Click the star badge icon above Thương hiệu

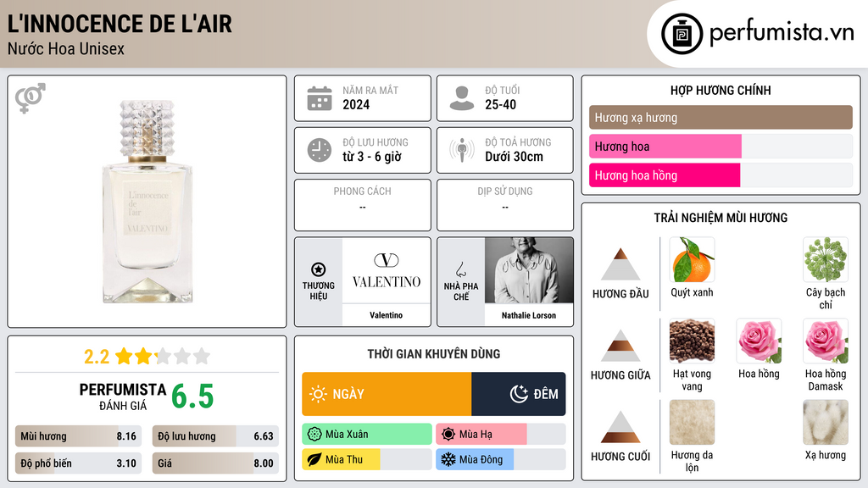319,269
